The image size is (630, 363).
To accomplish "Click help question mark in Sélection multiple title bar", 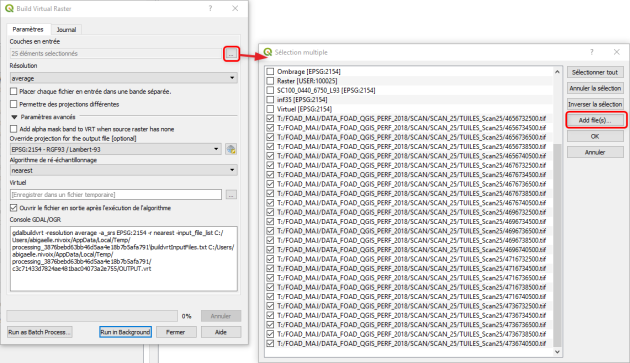I will 591,52.
